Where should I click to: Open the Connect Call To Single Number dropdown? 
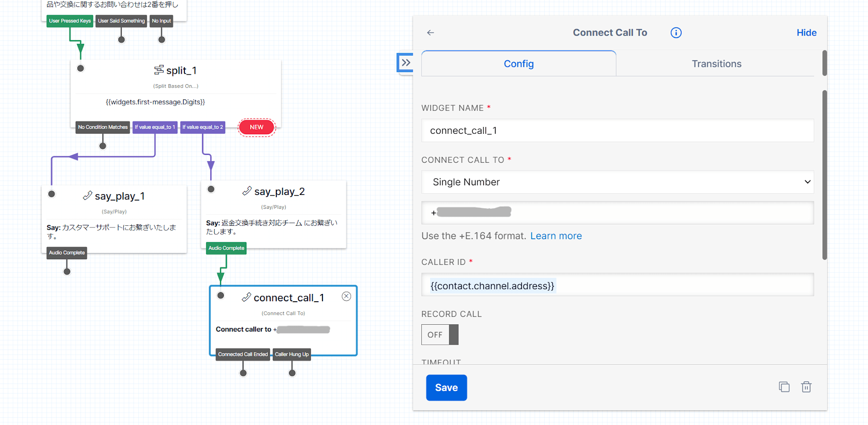coord(617,182)
